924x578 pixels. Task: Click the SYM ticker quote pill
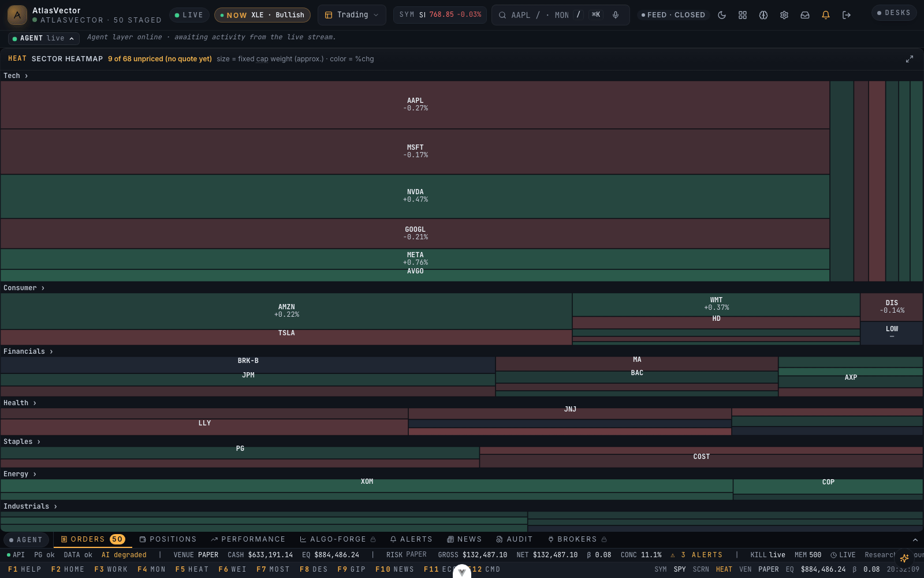(x=440, y=15)
